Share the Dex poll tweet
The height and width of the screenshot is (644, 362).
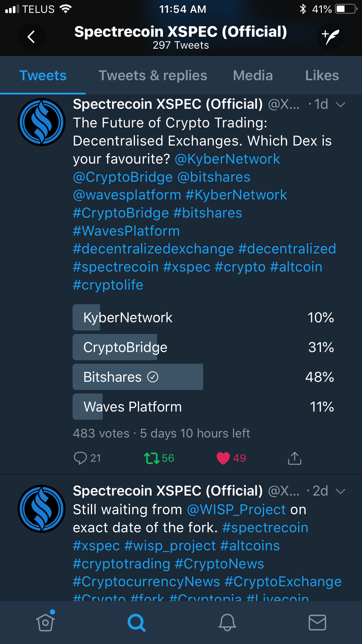[x=294, y=458]
